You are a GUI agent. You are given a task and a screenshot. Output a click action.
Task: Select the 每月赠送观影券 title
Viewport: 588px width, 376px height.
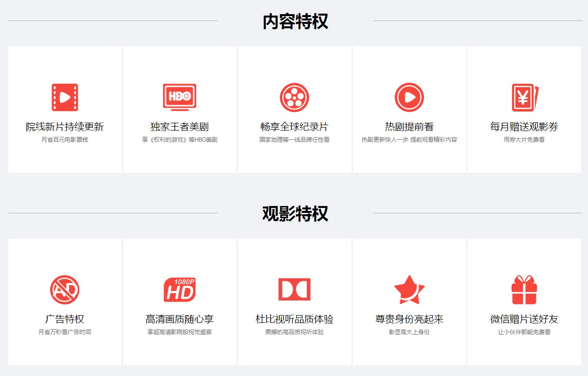tap(524, 127)
